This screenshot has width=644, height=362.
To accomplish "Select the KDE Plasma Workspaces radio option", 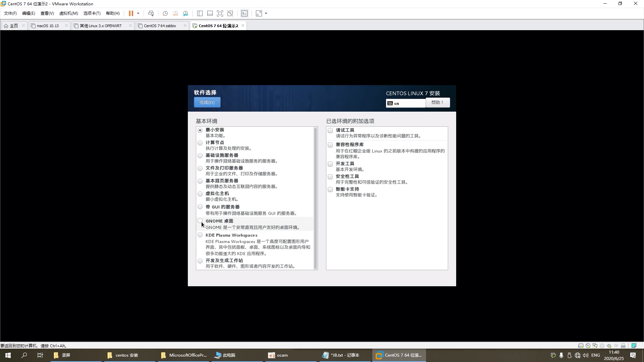I will click(x=200, y=235).
